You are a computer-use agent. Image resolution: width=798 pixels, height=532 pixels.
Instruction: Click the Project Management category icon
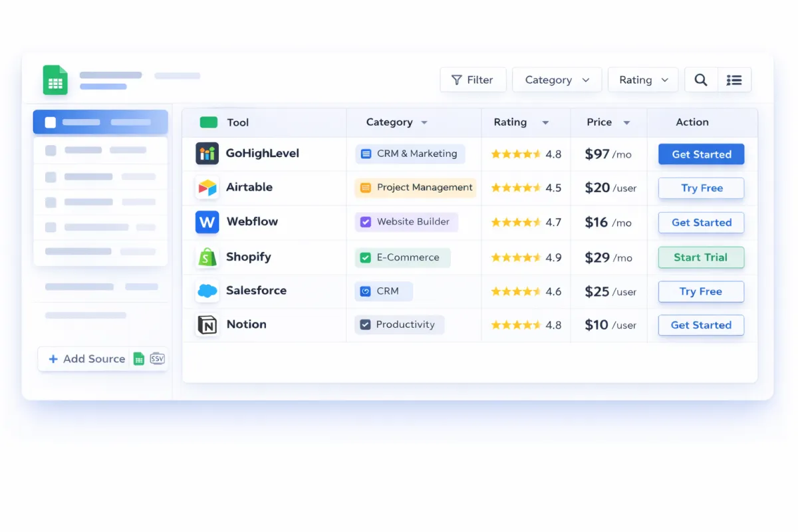click(365, 188)
